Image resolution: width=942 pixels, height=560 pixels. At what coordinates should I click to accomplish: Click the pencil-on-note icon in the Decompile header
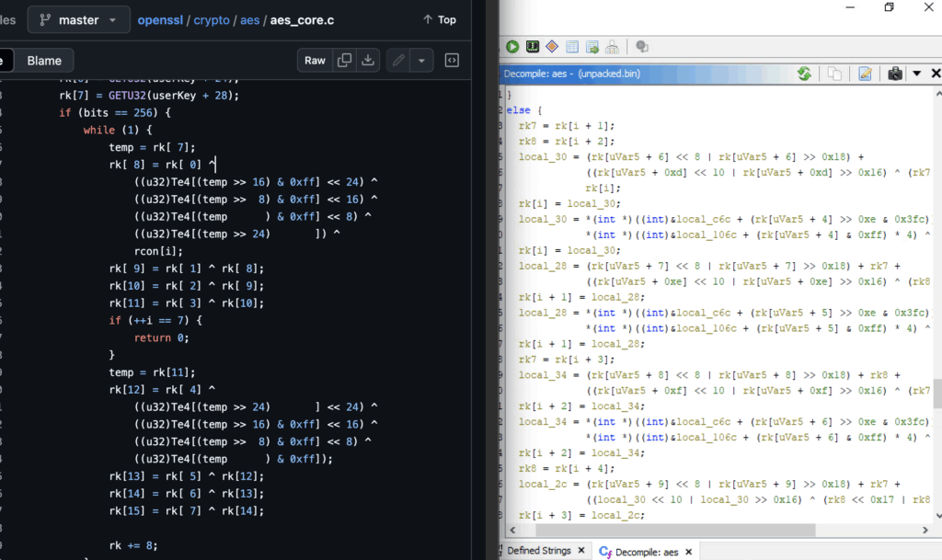pos(865,74)
